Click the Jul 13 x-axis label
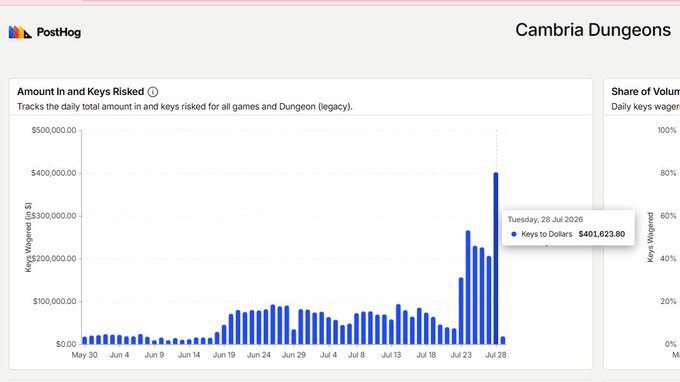 point(391,355)
